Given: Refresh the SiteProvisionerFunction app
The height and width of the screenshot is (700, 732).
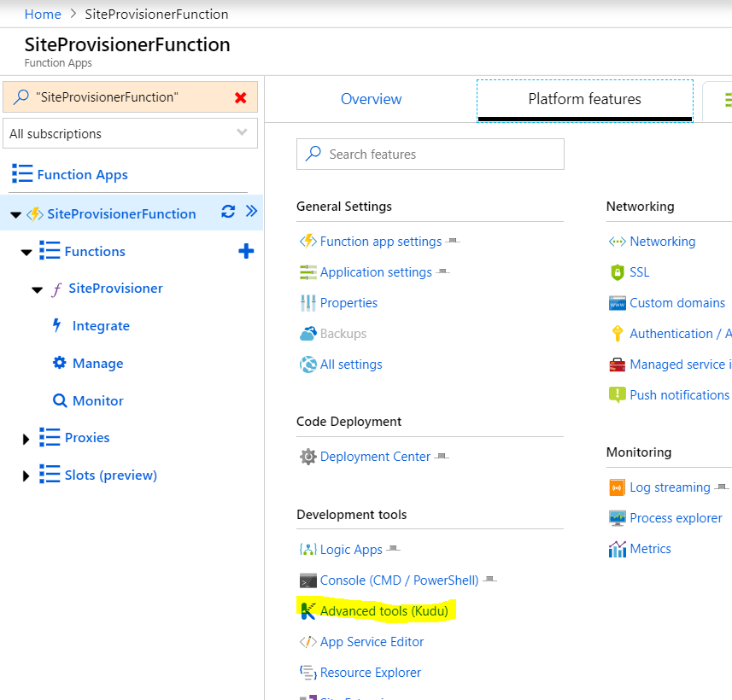Looking at the screenshot, I should click(228, 212).
